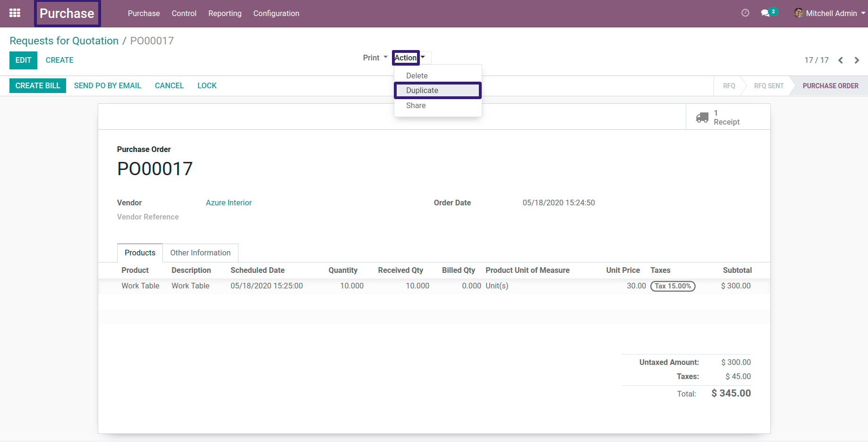This screenshot has width=868, height=448.
Task: Click Taxes column header
Action: pyautogui.click(x=660, y=270)
